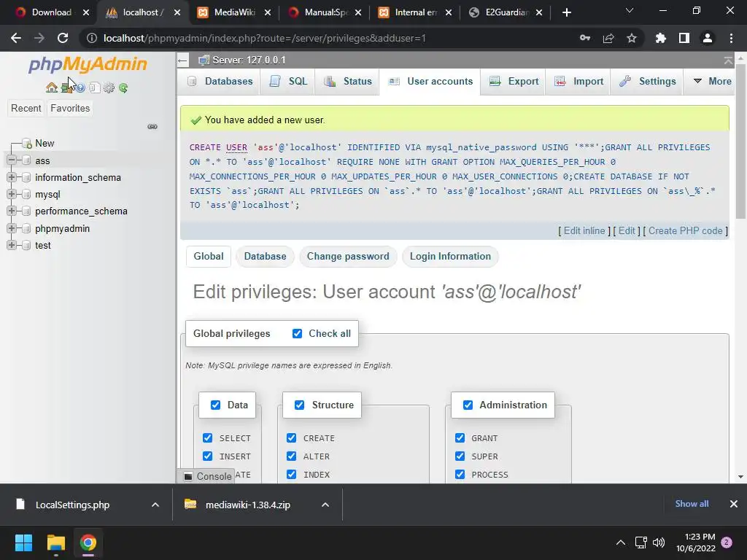Click the log out icon in sidebar
747x560 pixels.
(66, 87)
